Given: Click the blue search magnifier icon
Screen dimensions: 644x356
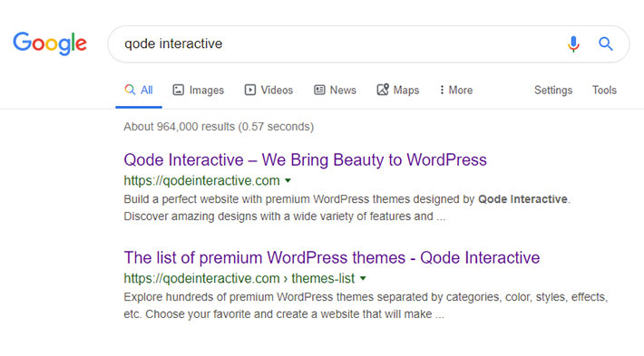Looking at the screenshot, I should 605,43.
